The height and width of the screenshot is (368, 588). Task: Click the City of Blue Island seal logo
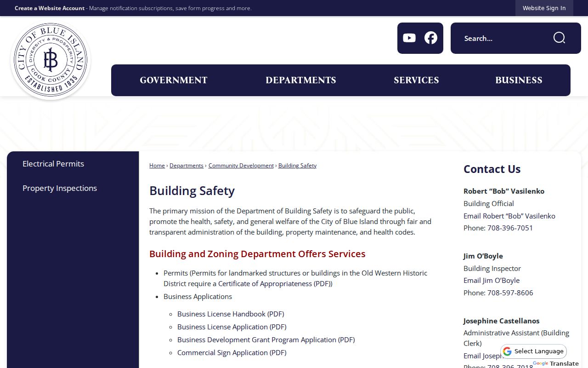(51, 60)
